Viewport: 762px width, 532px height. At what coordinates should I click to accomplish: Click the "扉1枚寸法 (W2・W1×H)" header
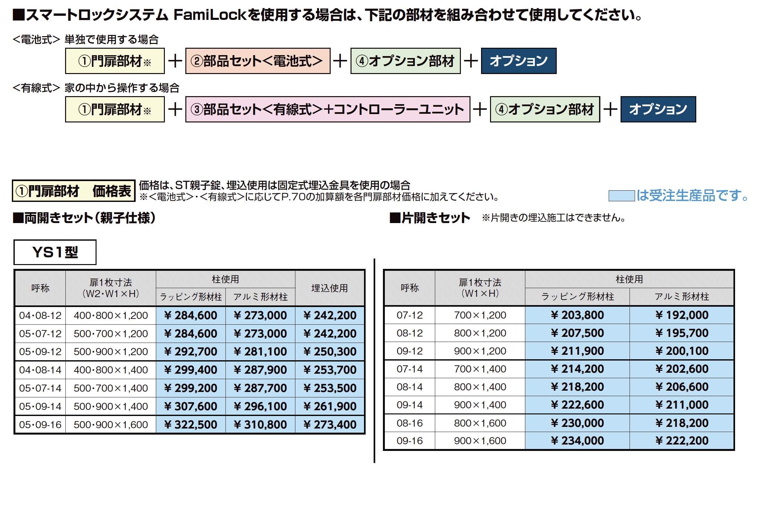111,288
